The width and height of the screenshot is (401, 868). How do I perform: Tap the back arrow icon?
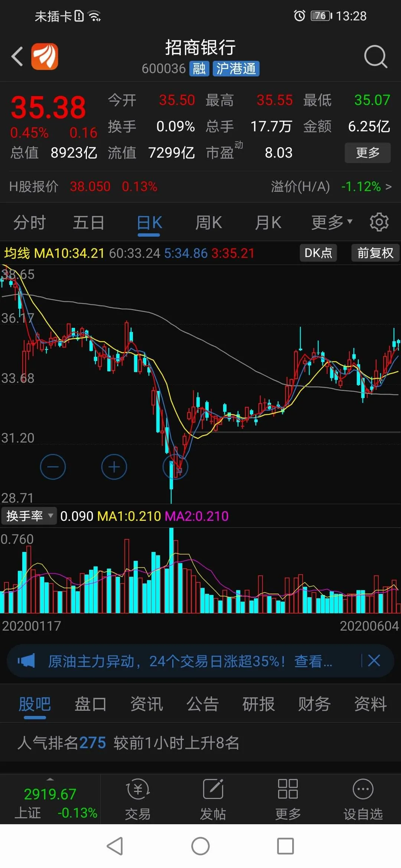coord(17,56)
